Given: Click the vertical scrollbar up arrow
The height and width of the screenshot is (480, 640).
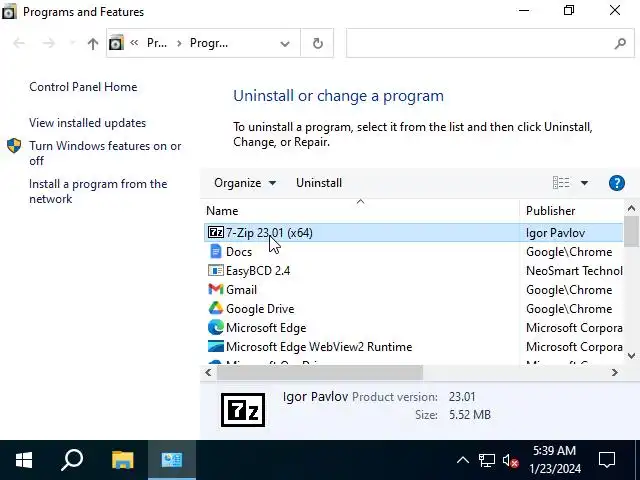Looking at the screenshot, I should [x=631, y=208].
